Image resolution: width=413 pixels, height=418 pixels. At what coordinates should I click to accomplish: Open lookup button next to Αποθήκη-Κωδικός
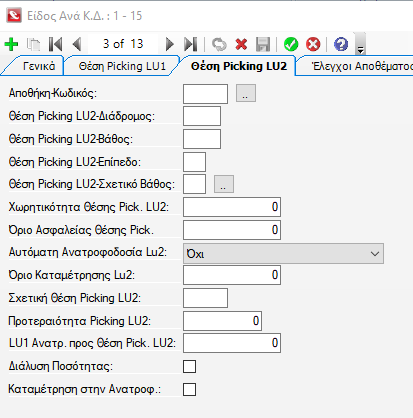pos(246,93)
